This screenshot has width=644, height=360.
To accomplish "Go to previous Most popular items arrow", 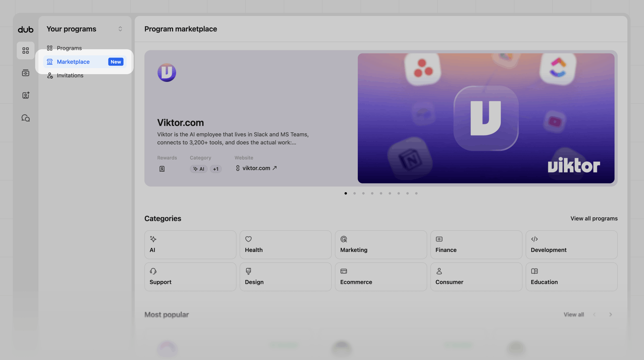I will tap(594, 315).
